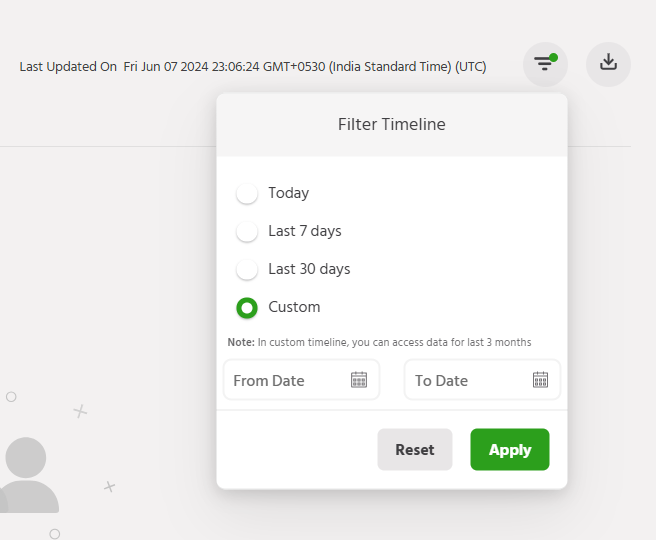Select the Custom timeline radio button
Screen dimensions: 656x540
247,308
